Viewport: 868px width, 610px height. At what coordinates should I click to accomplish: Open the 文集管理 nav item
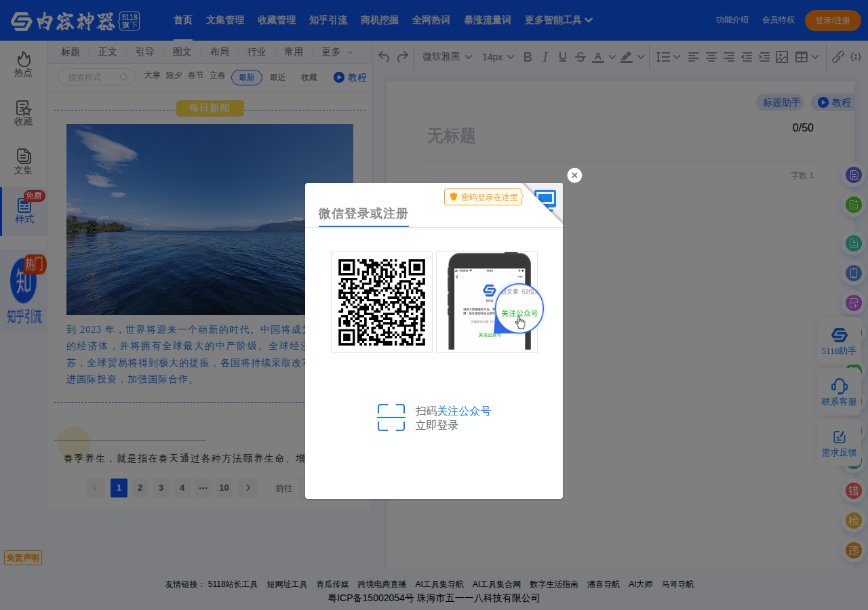coord(225,20)
